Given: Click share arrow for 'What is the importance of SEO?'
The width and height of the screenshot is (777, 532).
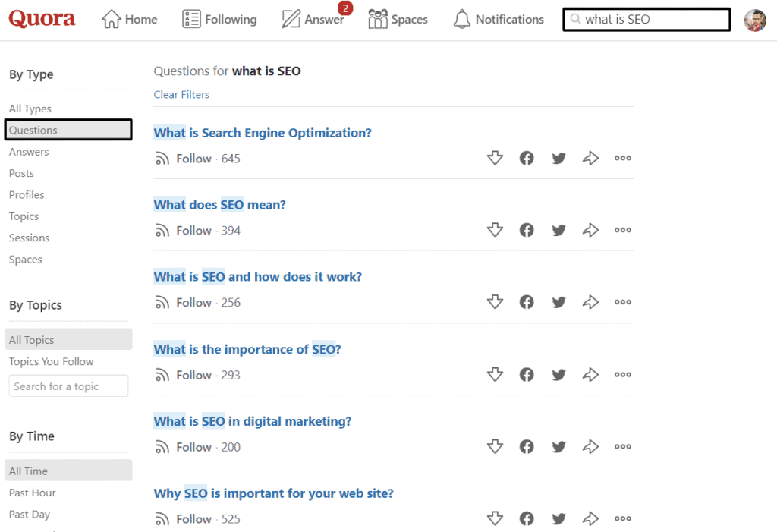Looking at the screenshot, I should point(590,374).
